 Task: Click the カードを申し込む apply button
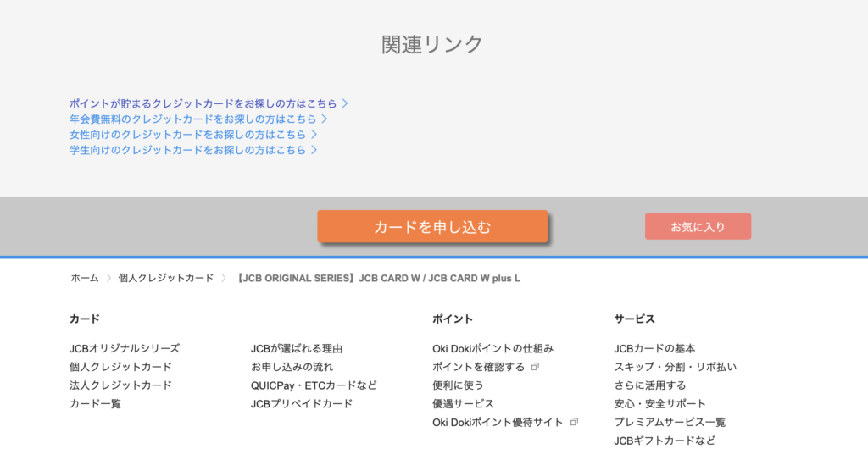tap(432, 226)
